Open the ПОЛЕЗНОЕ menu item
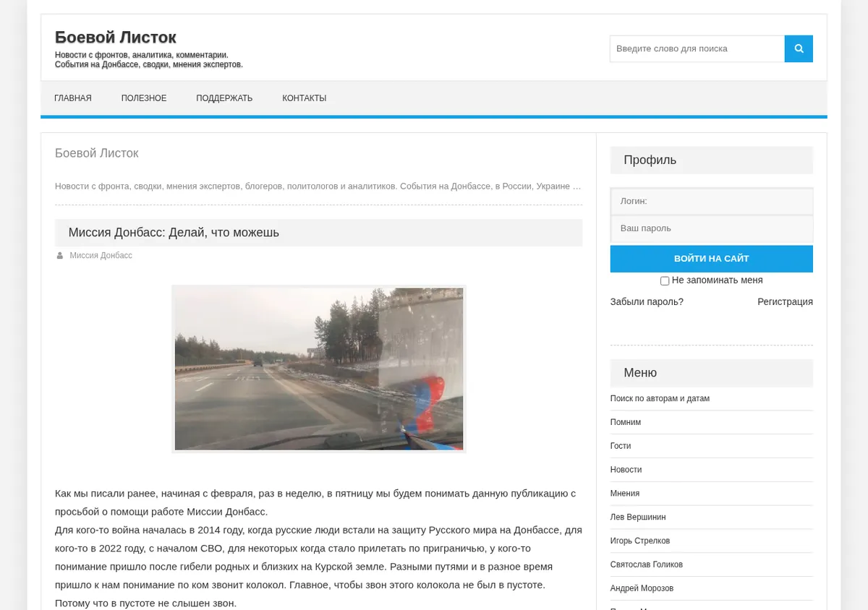The image size is (868, 610). pyautogui.click(x=144, y=98)
